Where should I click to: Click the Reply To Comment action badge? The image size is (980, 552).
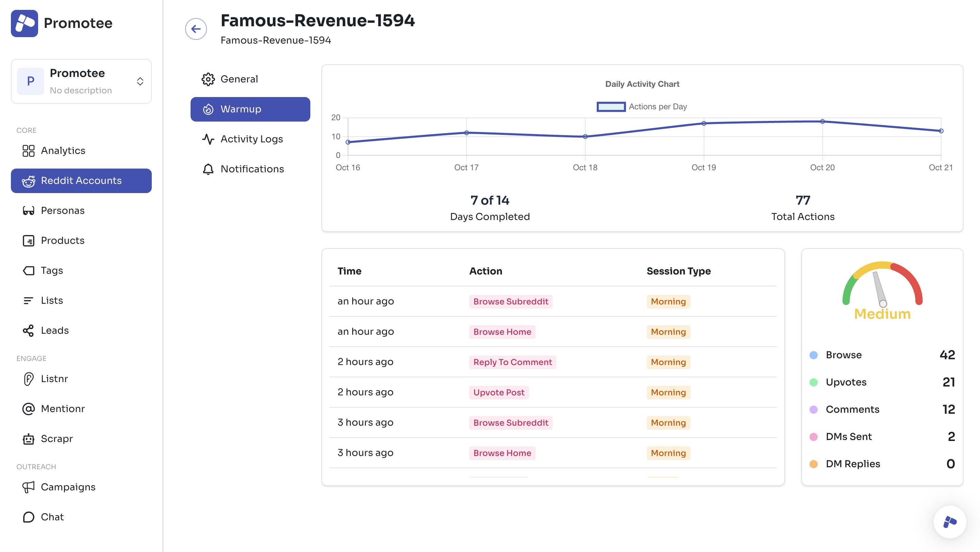click(x=512, y=362)
